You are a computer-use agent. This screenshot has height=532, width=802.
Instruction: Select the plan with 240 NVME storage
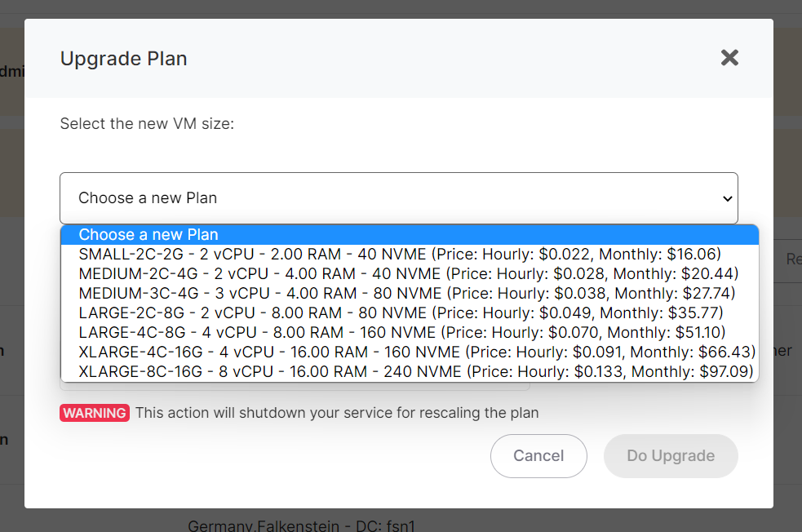tap(326, 372)
